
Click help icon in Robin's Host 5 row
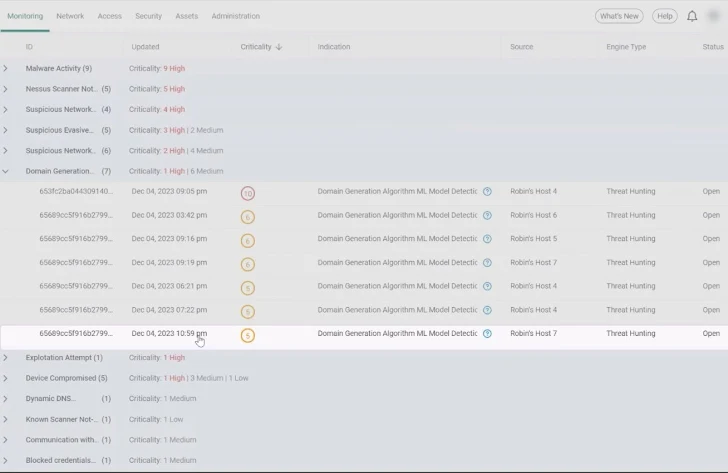pyautogui.click(x=487, y=239)
